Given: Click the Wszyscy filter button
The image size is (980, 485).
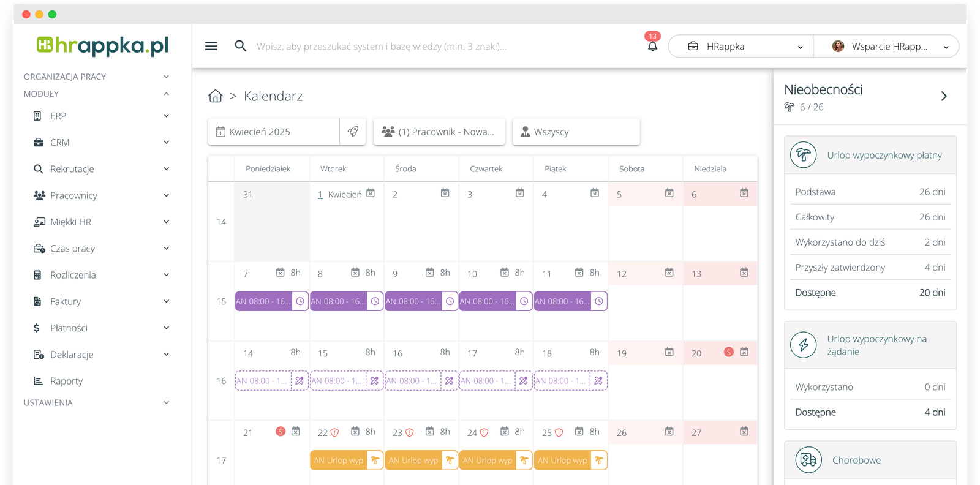Looking at the screenshot, I should coord(576,132).
